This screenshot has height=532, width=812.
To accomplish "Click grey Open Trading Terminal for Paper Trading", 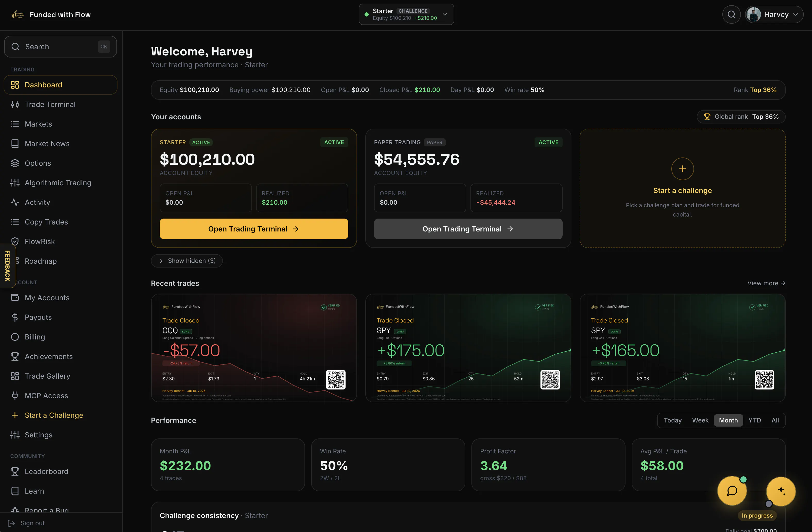I will [468, 229].
